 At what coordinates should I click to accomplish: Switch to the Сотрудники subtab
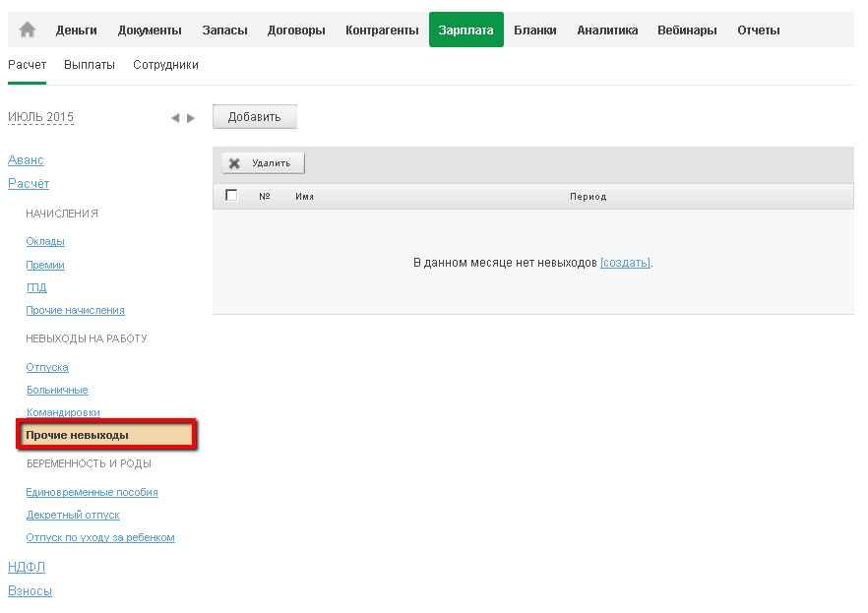coord(165,65)
